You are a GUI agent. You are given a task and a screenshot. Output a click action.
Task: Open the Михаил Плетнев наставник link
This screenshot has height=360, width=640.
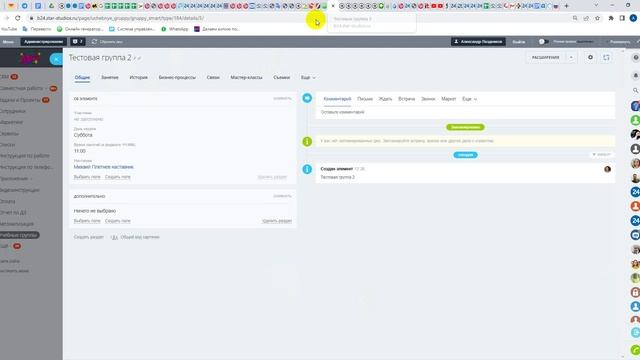coord(104,167)
